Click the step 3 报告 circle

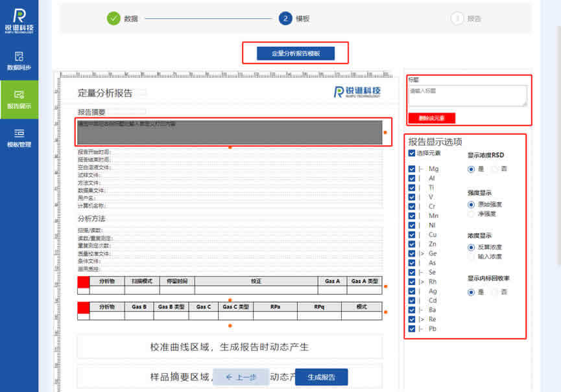(x=457, y=18)
